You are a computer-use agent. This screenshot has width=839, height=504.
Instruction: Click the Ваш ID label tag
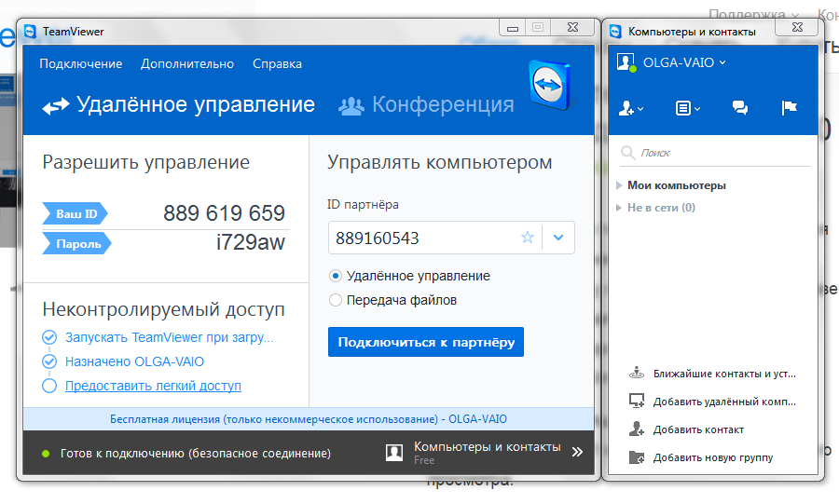point(75,213)
